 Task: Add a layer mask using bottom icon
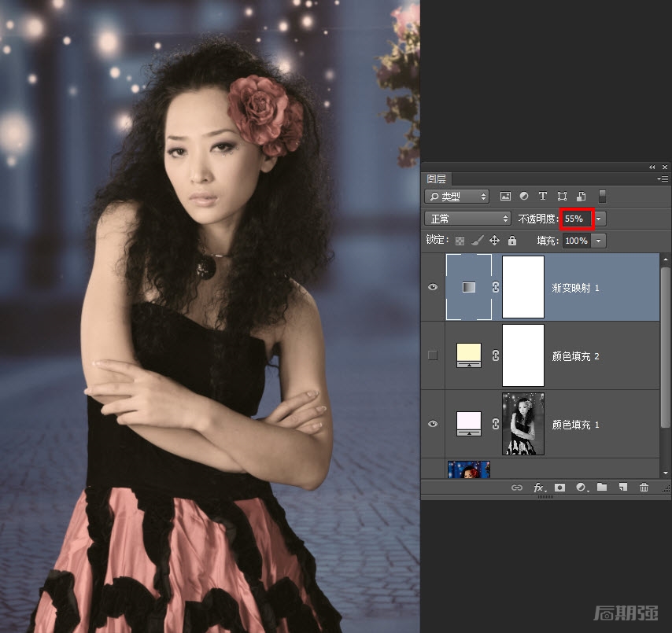[x=559, y=488]
